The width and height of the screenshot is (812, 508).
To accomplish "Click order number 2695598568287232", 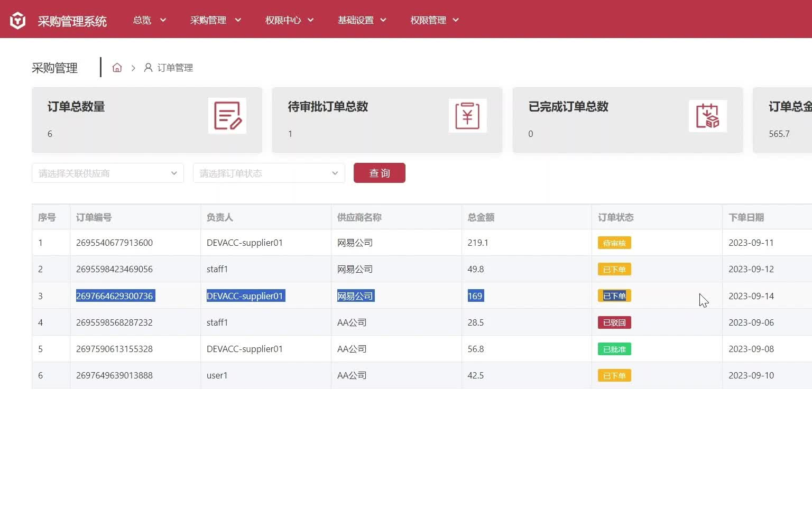I will tap(114, 322).
